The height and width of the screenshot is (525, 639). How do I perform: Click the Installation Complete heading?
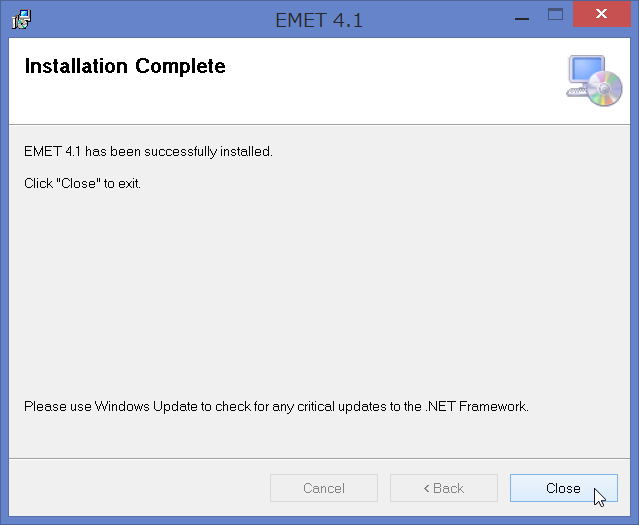tap(125, 66)
